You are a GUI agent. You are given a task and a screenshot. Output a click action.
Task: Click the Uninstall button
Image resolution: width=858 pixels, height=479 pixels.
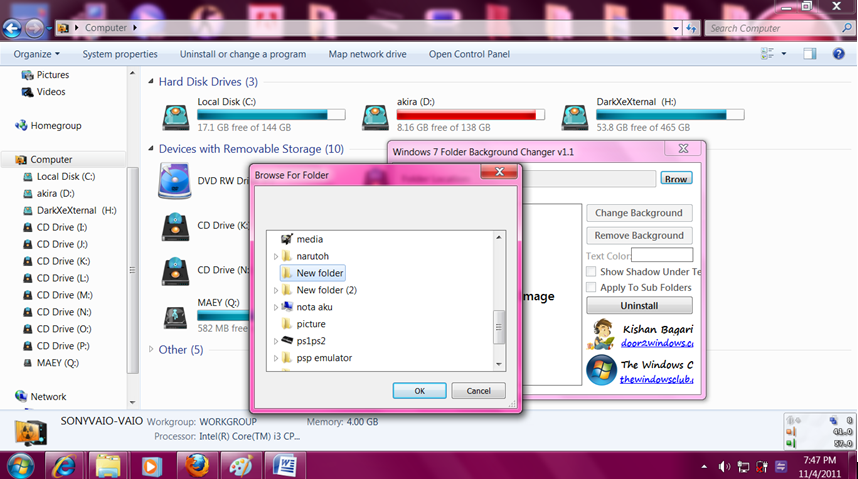[x=639, y=305]
